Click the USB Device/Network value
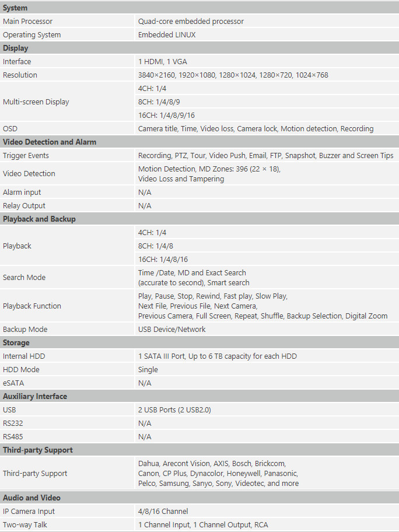 click(171, 329)
